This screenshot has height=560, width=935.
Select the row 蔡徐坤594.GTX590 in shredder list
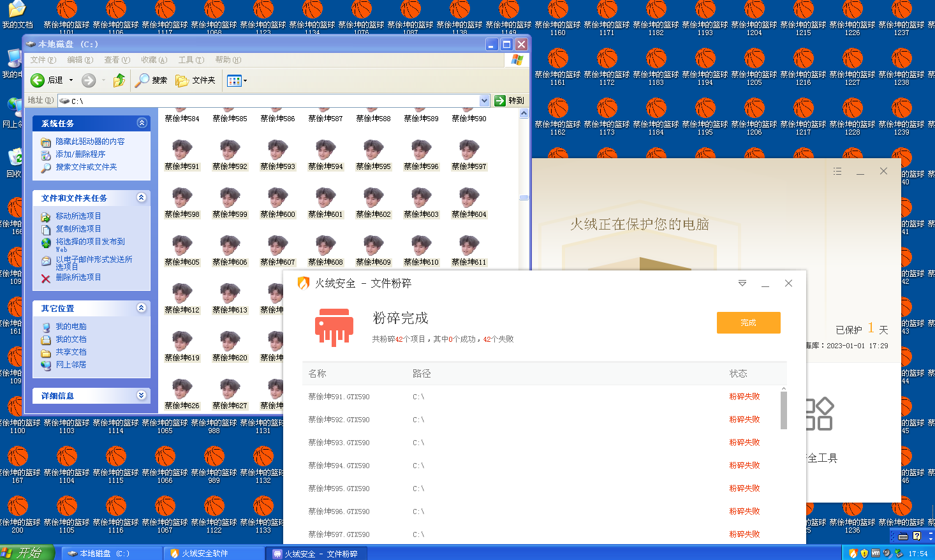click(x=544, y=466)
